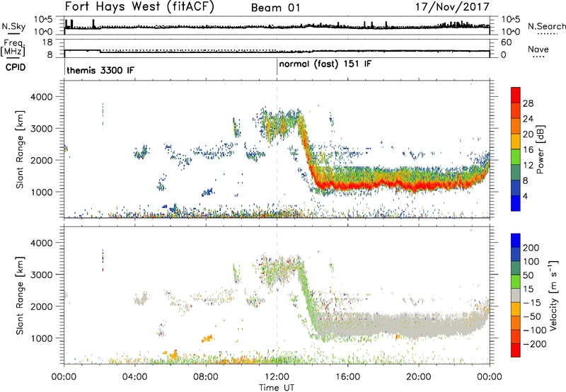Click the '12:00' time tick label
This screenshot has height=392, width=566.
pyautogui.click(x=277, y=377)
